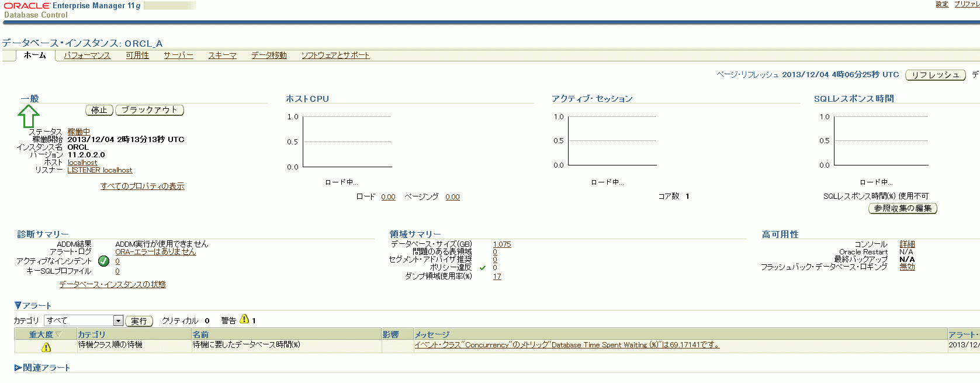980x383 pixels.
Task: Click the ADDM実行が使用できません text
Action: coord(161,244)
